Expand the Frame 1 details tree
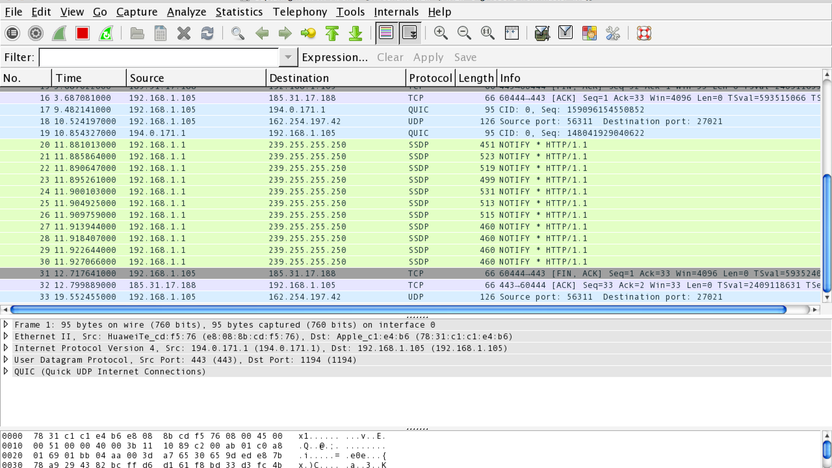 (x=6, y=324)
